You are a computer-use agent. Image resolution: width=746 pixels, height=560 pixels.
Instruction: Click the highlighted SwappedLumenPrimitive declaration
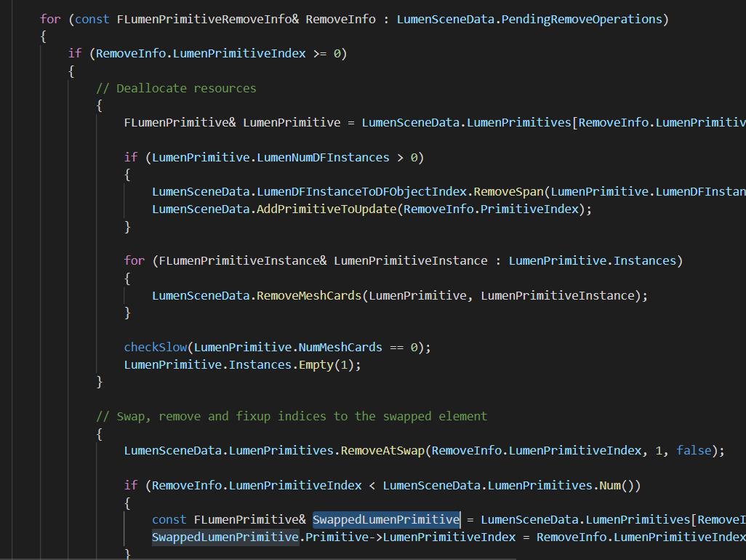(386, 519)
